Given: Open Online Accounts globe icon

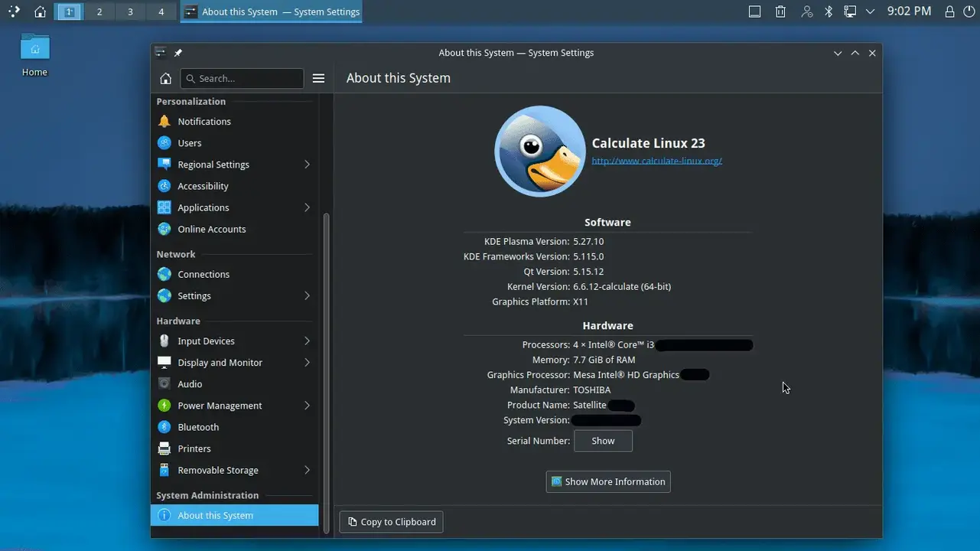Looking at the screenshot, I should [164, 229].
